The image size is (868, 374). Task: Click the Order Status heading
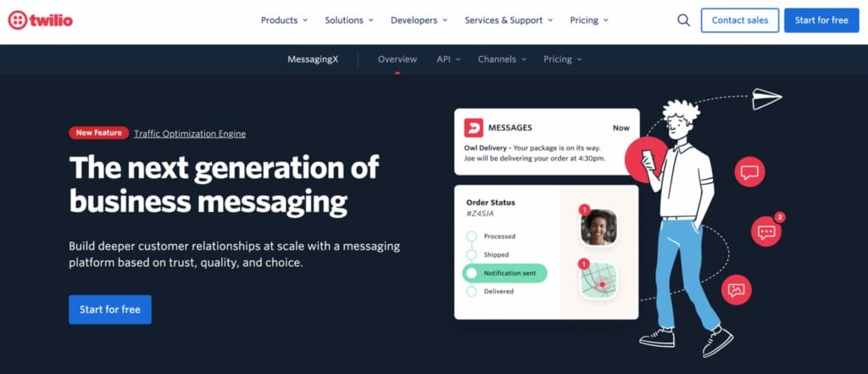coord(491,203)
